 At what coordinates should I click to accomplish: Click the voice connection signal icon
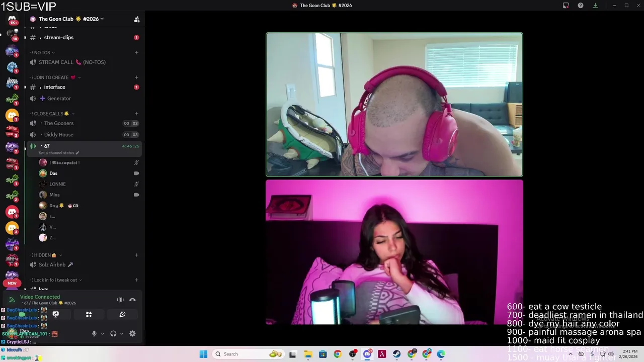[x=12, y=300]
